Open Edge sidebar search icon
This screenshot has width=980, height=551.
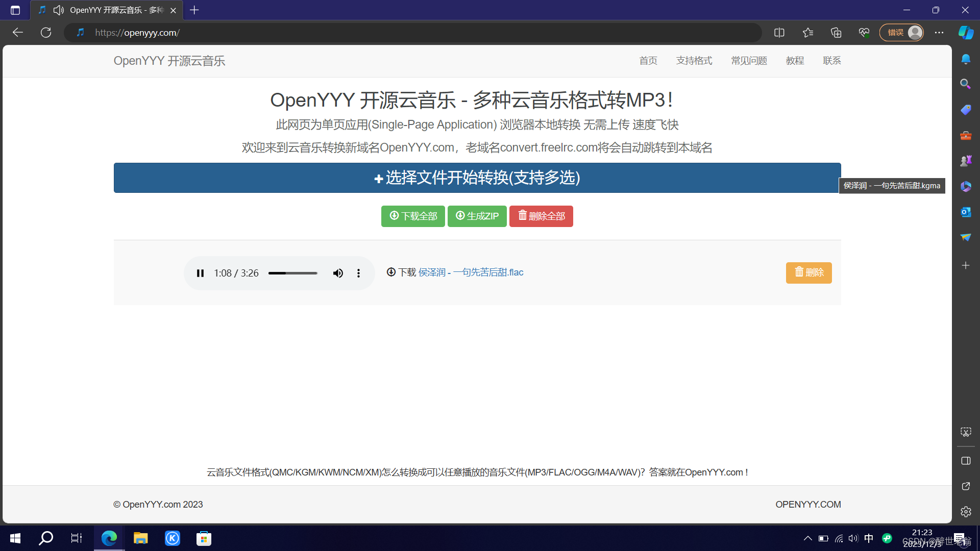pyautogui.click(x=965, y=84)
